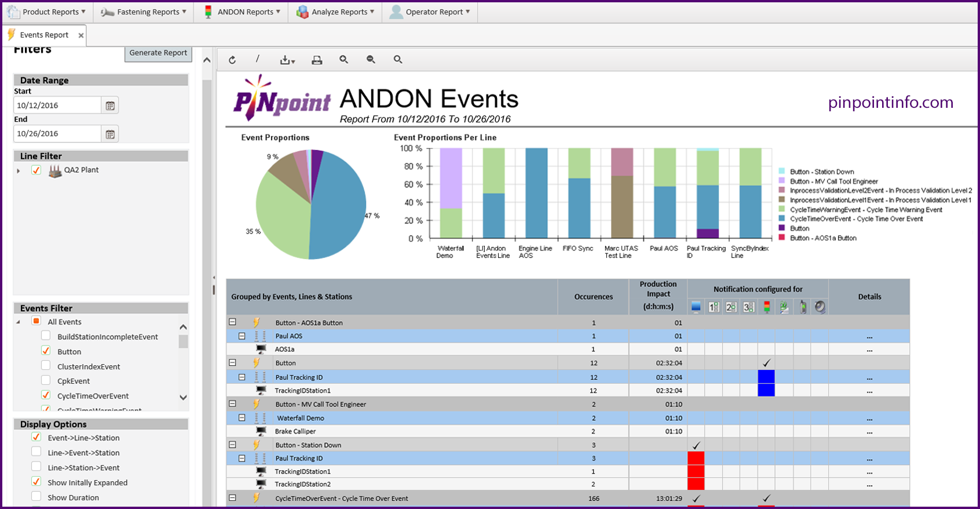Click the level 2 notification column icon
The image size is (980, 509).
732,307
